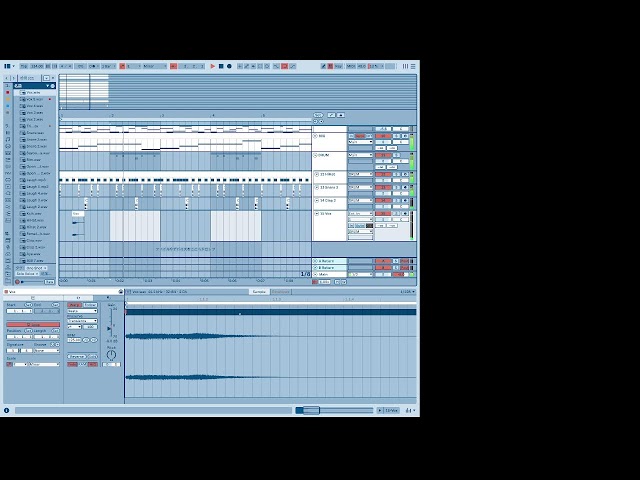640x480 pixels.
Task: Click the Set button in the arrangement header
Action: [318, 115]
